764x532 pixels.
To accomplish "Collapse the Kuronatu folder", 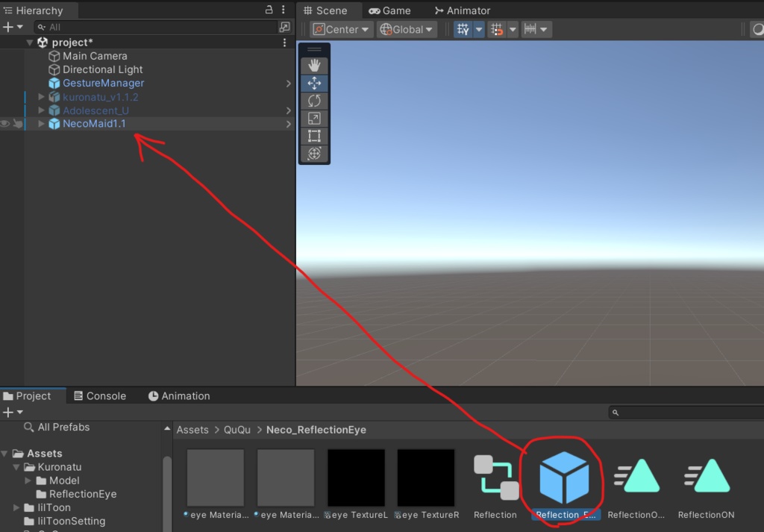I will point(16,467).
